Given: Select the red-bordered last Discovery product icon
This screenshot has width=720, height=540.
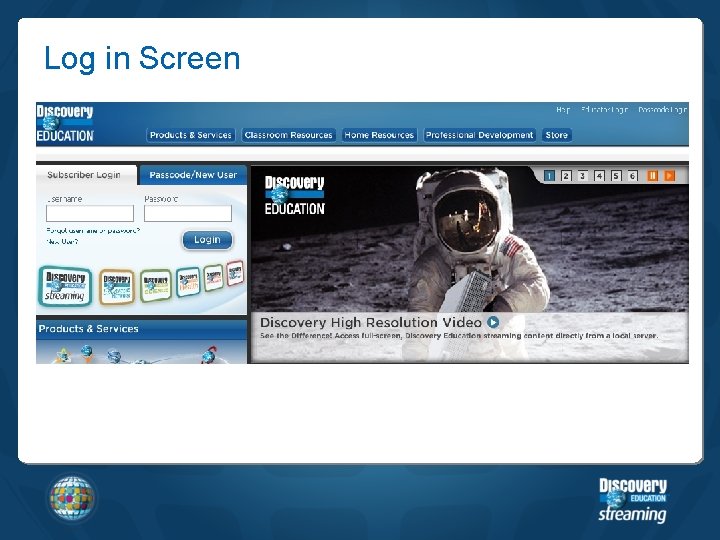Looking at the screenshot, I should pyautogui.click(x=235, y=273).
